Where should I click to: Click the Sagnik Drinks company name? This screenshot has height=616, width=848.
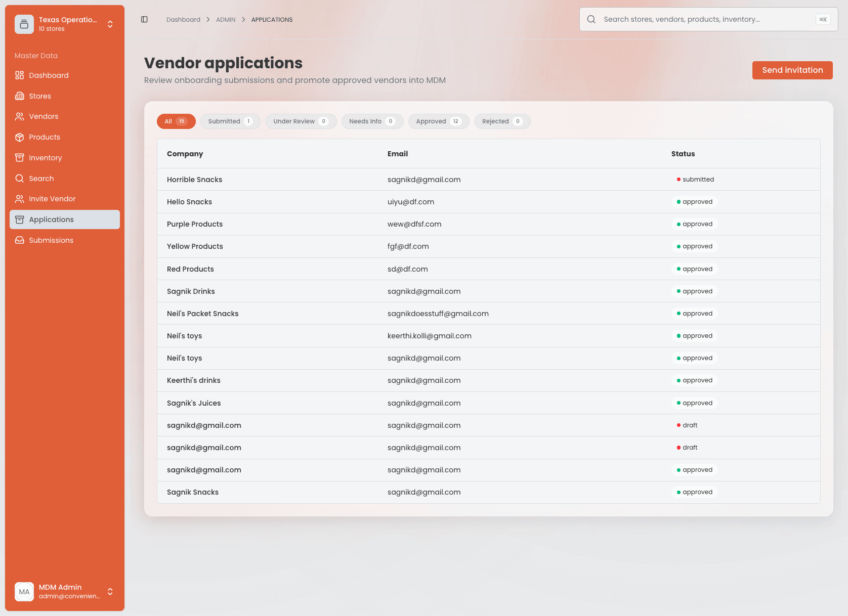[x=191, y=291]
